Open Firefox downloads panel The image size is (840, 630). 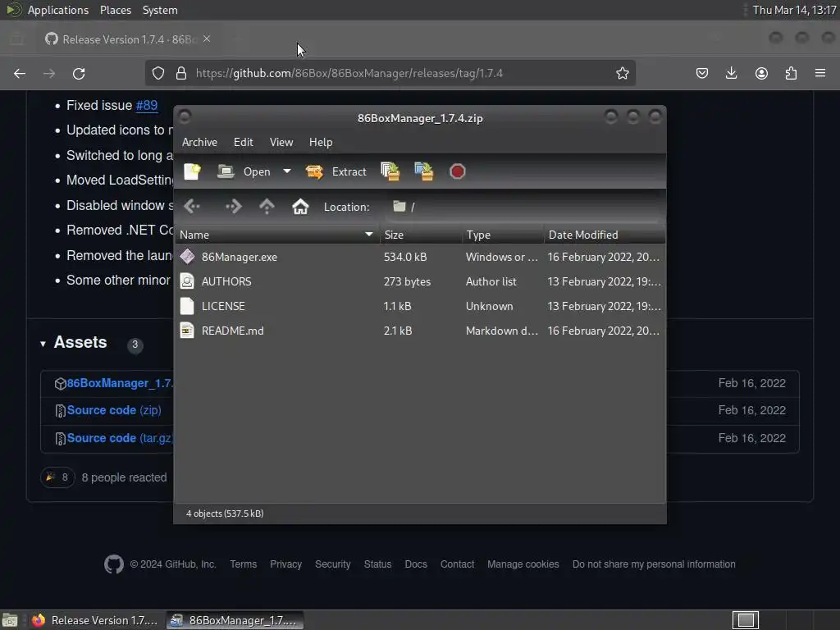coord(731,73)
